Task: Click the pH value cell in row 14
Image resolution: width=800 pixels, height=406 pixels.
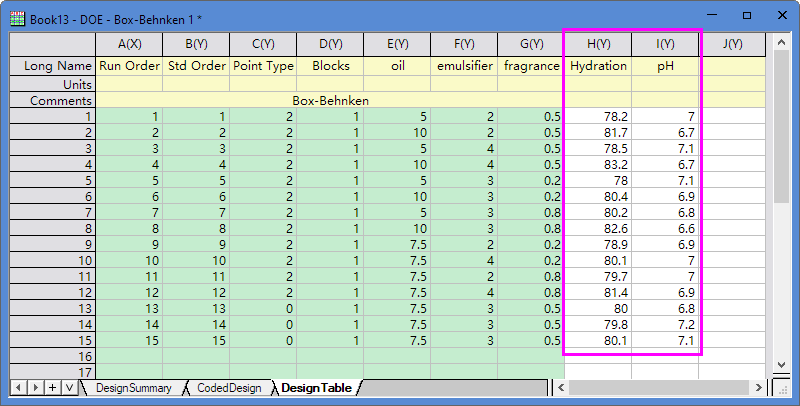Action: click(x=665, y=324)
